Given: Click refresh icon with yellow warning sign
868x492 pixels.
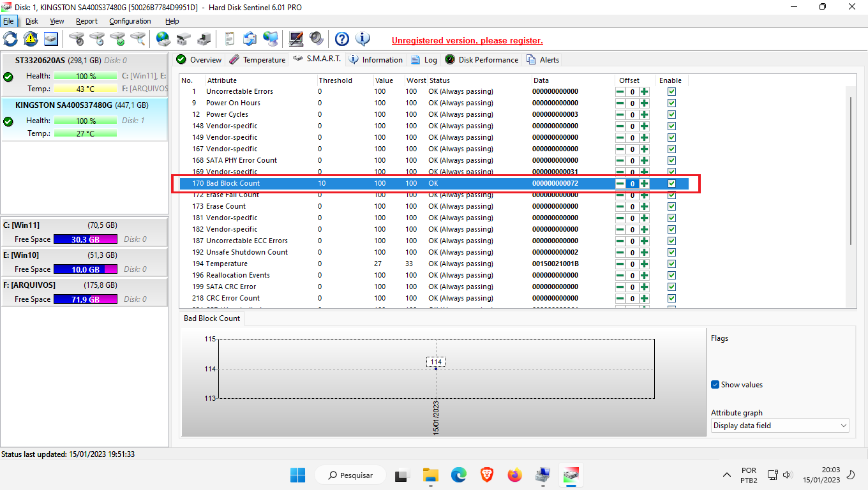Looking at the screenshot, I should [x=31, y=39].
